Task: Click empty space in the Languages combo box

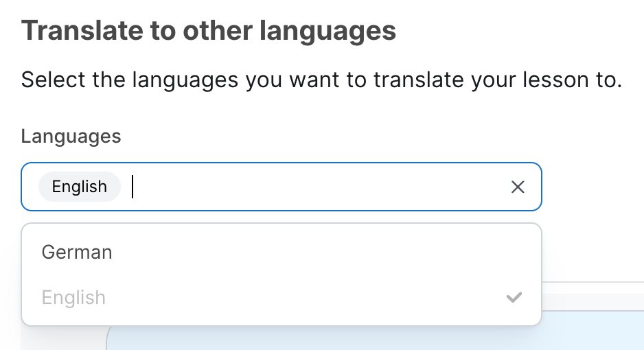Action: [x=316, y=187]
